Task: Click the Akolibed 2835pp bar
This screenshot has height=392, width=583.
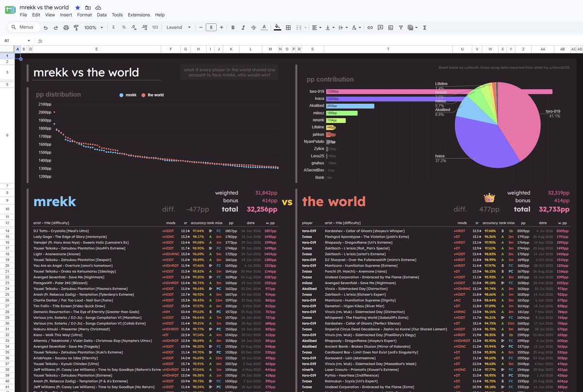Action: tap(350, 106)
